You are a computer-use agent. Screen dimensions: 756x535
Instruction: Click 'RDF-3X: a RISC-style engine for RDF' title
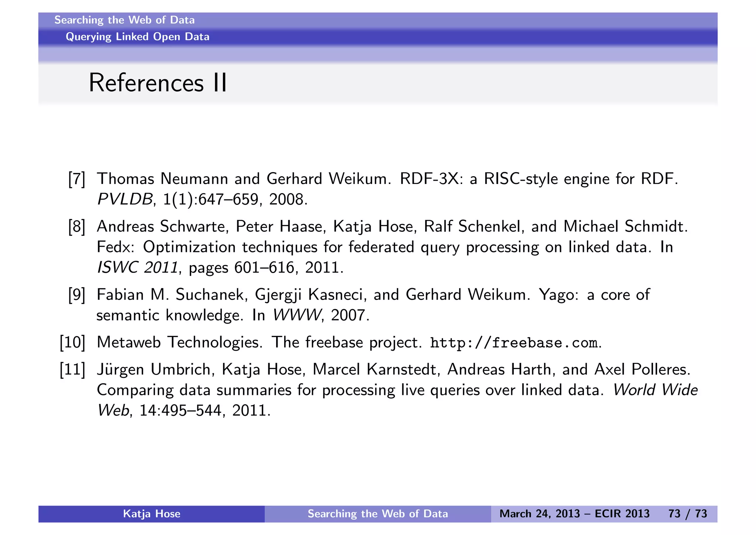[x=539, y=179]
